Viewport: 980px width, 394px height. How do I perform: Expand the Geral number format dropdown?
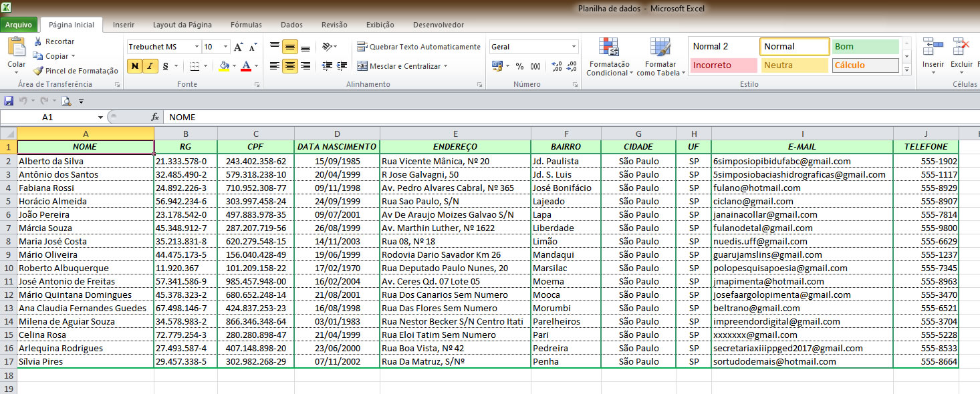coord(574,47)
